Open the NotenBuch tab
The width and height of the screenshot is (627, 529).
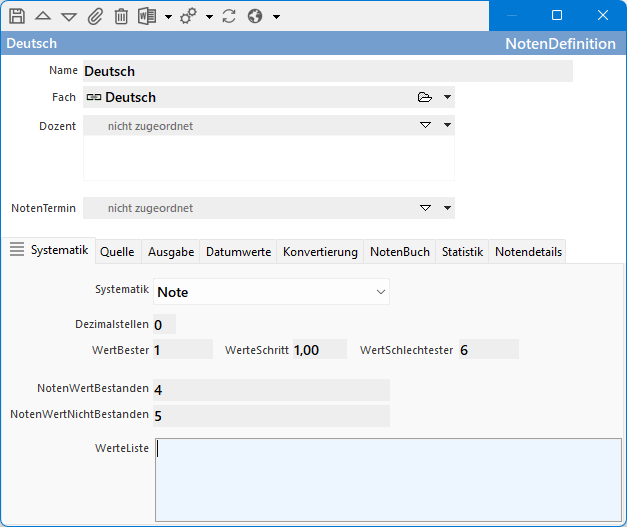click(x=399, y=252)
